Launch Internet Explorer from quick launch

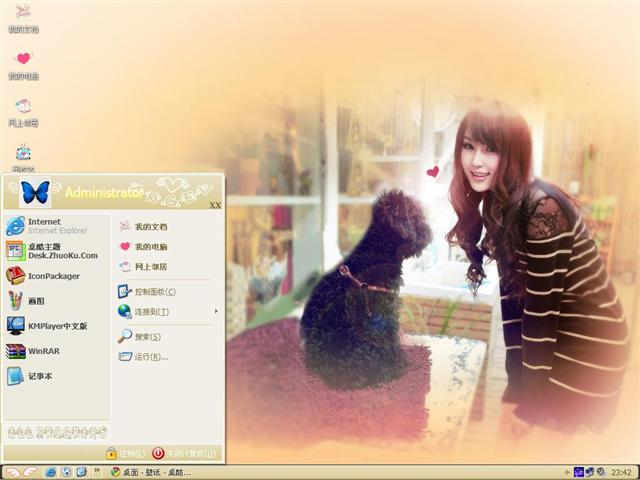pos(51,472)
